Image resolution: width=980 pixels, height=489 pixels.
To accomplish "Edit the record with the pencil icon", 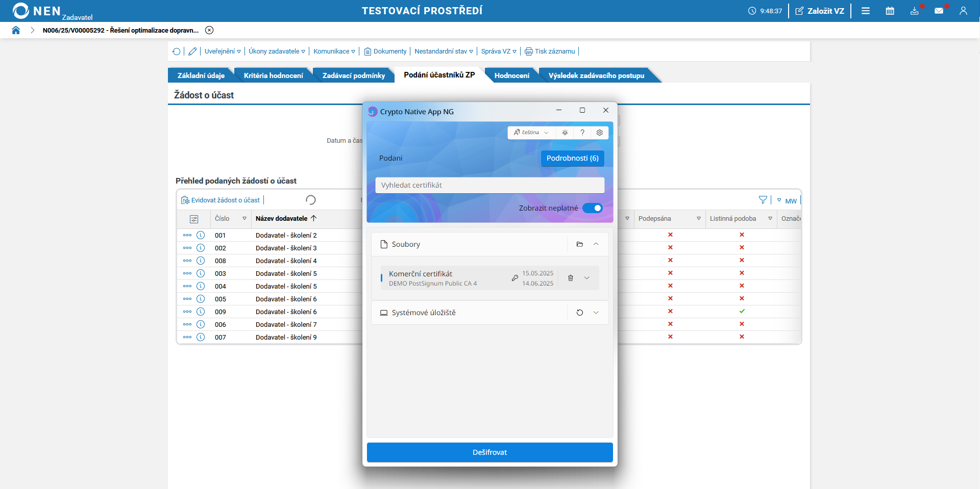I will click(x=192, y=52).
